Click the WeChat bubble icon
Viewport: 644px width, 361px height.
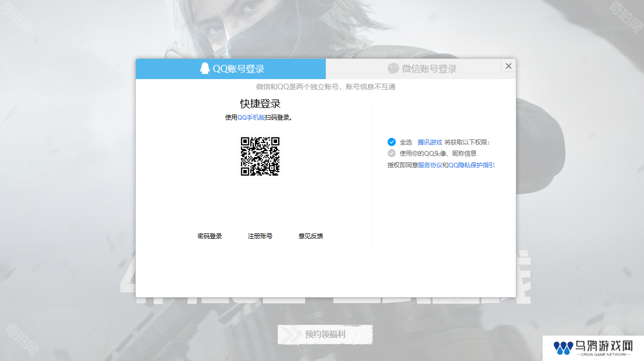click(x=393, y=68)
